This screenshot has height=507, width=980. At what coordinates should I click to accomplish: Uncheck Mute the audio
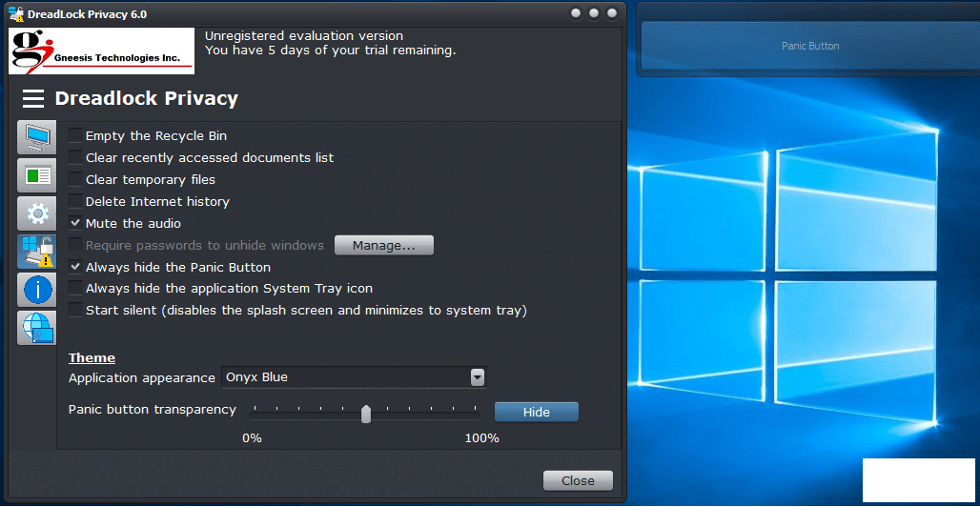75,223
